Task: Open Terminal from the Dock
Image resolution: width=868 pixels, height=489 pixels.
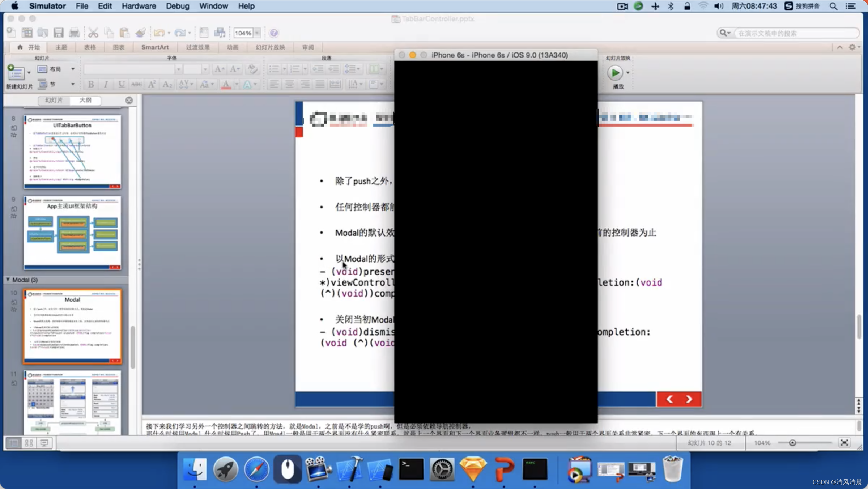Action: 411,469
